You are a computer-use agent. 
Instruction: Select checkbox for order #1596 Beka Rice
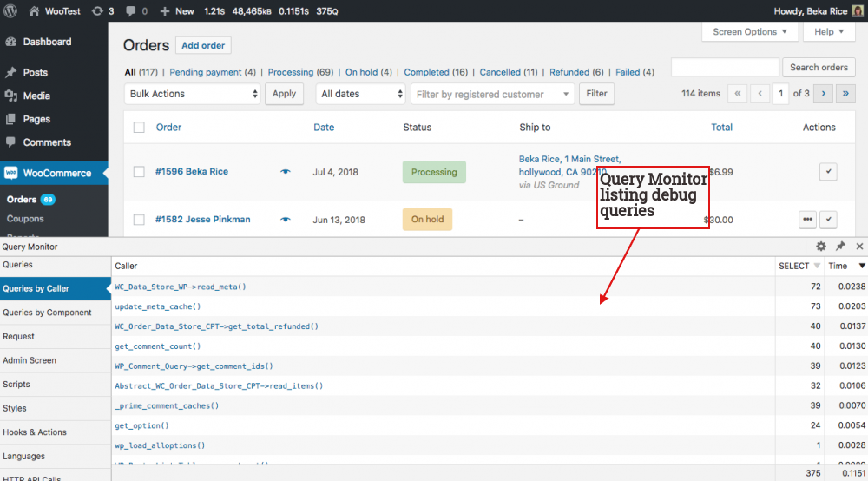pos(139,172)
